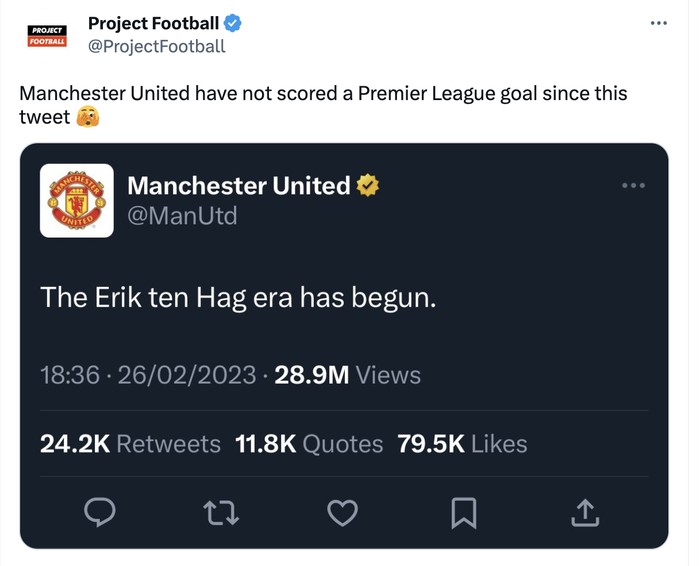Open the Project Football display name
Image resolution: width=700 pixels, height=566 pixels.
(x=153, y=24)
